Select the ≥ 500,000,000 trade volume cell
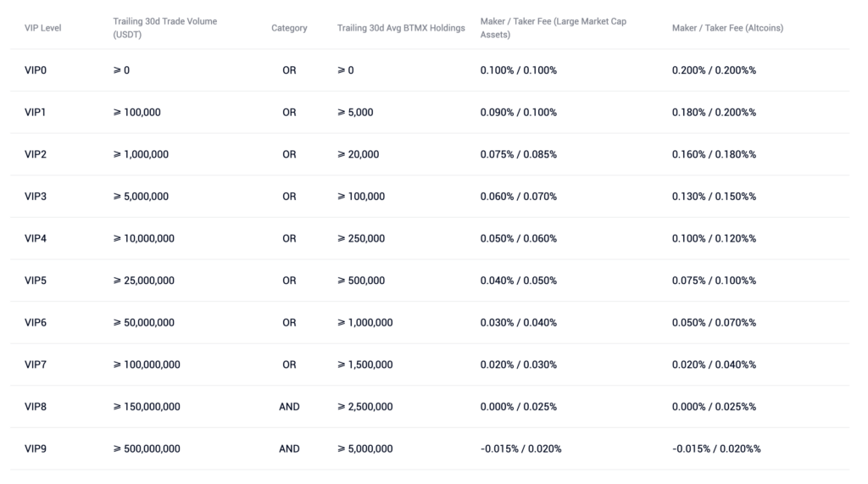 147,448
